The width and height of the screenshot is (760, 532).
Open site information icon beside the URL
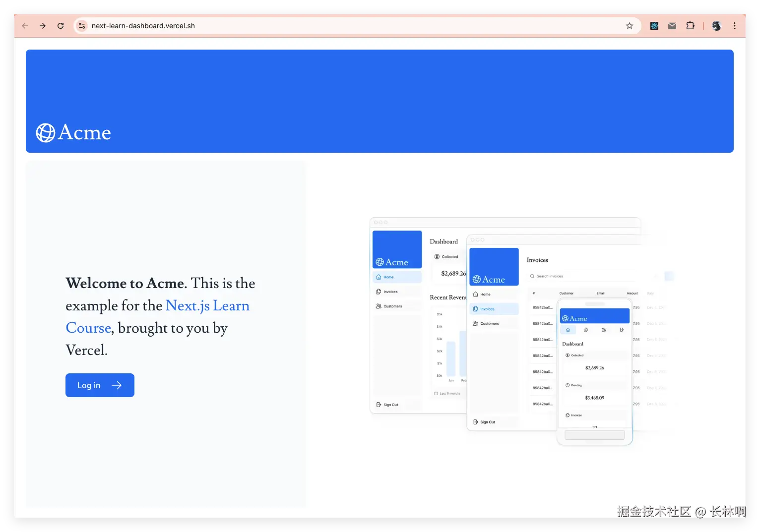[82, 26]
